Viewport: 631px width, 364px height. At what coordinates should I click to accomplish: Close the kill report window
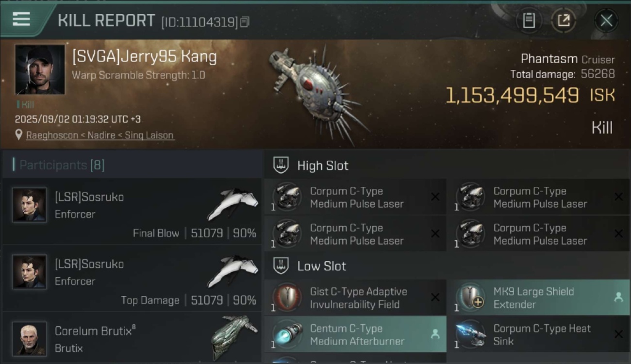(x=606, y=20)
